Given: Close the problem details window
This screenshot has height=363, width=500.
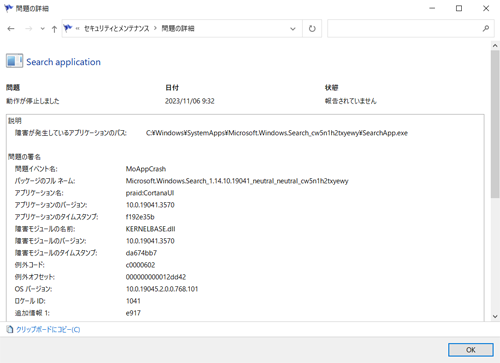Looking at the screenshot, I should coord(486,8).
